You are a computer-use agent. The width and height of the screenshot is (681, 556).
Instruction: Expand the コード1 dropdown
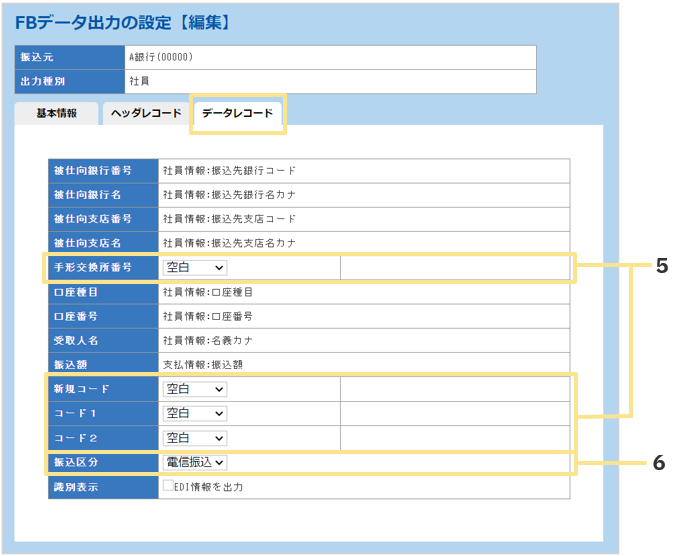pos(195,413)
